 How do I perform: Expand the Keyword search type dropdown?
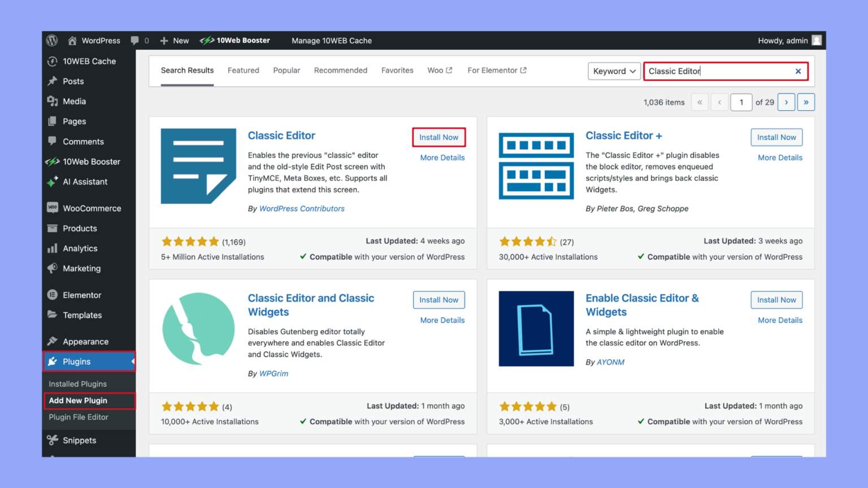click(614, 71)
